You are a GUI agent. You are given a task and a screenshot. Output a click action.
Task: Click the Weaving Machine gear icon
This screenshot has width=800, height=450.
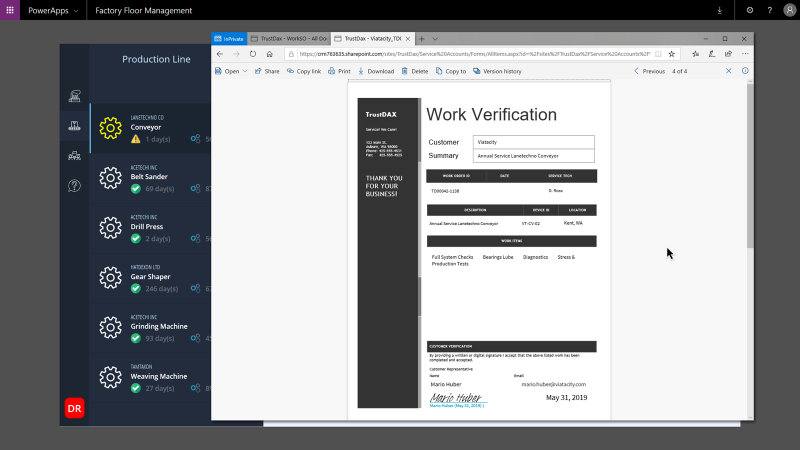[110, 377]
